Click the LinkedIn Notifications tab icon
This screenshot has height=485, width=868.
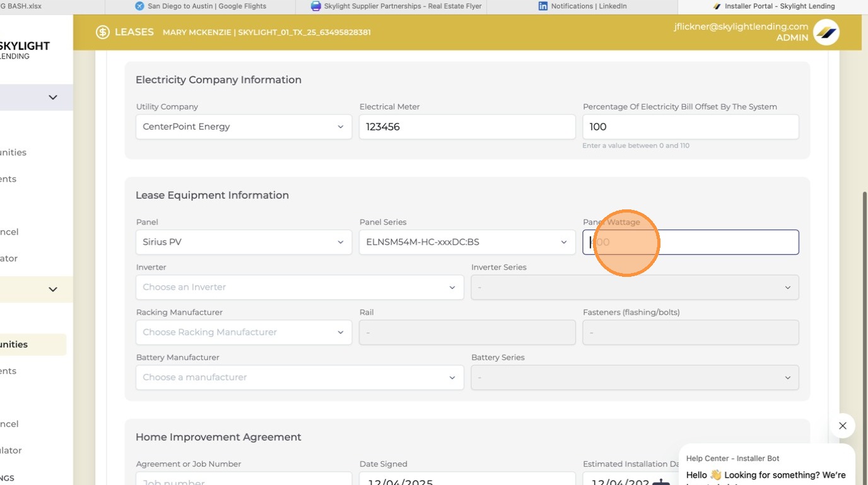pyautogui.click(x=542, y=6)
